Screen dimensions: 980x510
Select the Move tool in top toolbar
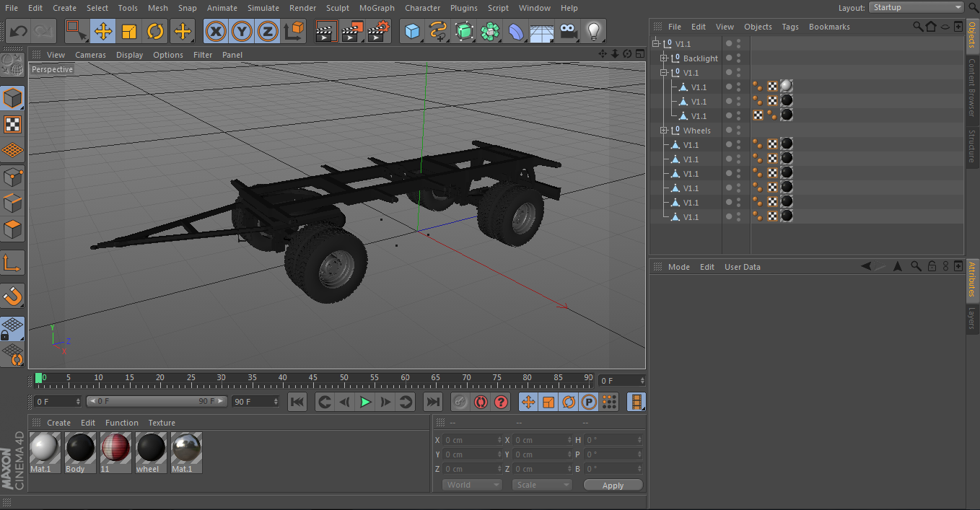(103, 31)
